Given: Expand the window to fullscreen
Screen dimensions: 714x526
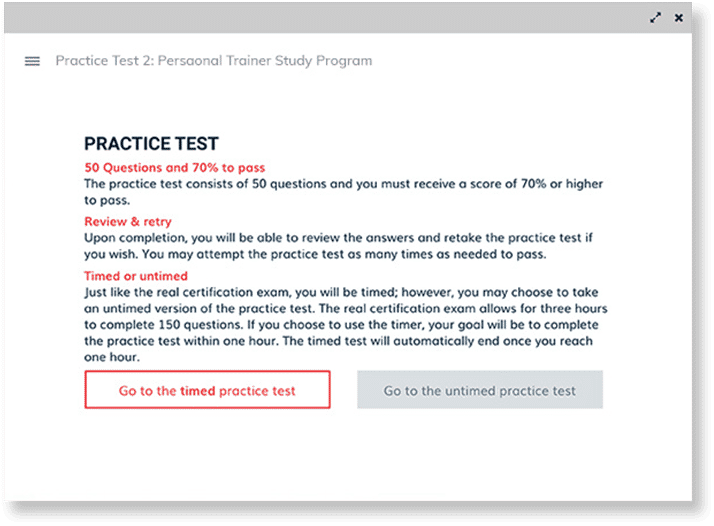Looking at the screenshot, I should pyautogui.click(x=656, y=17).
